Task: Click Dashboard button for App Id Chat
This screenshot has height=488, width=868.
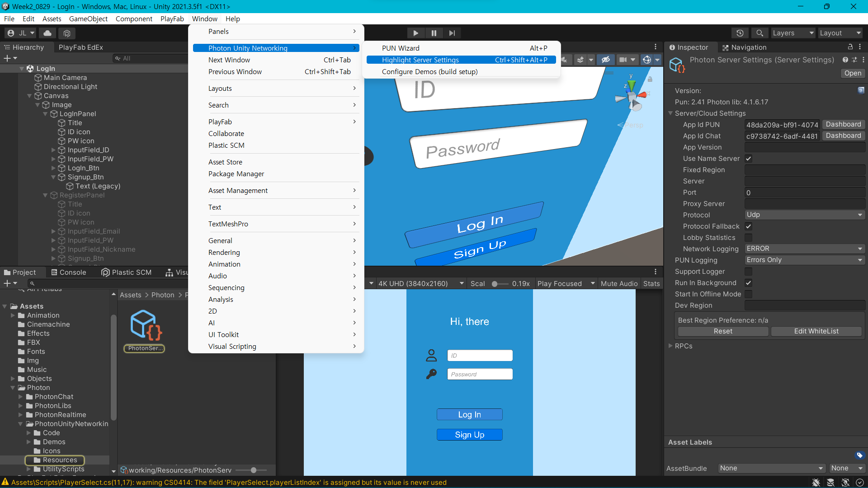Action: pos(843,136)
